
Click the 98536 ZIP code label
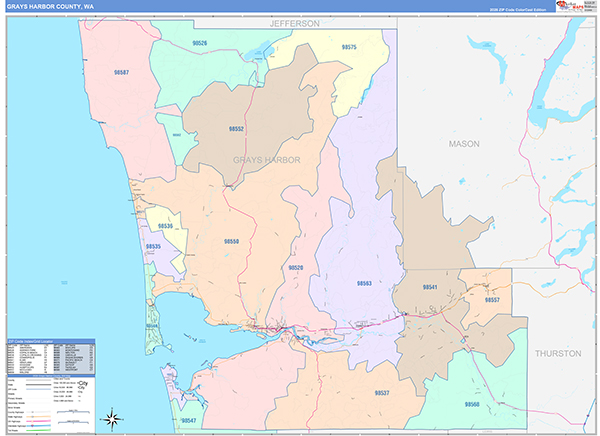165,226
